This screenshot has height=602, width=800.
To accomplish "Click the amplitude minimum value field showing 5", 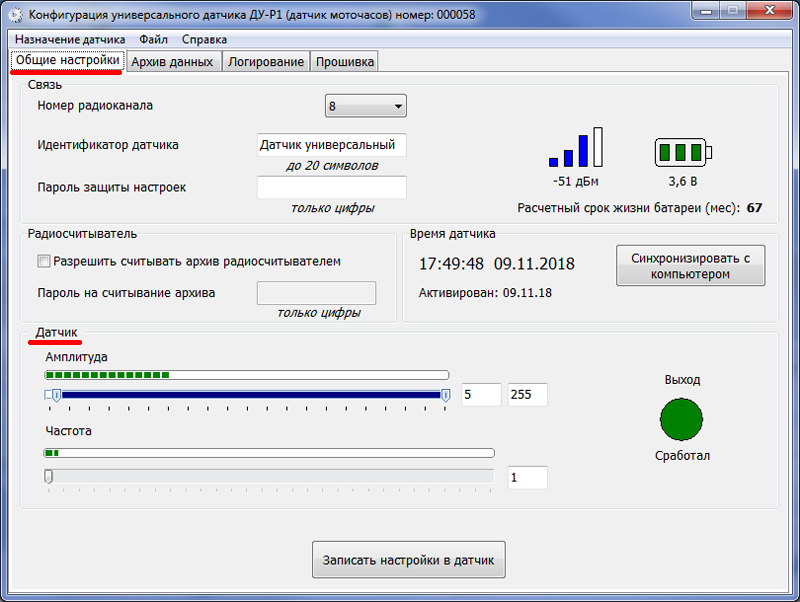I will pos(481,394).
